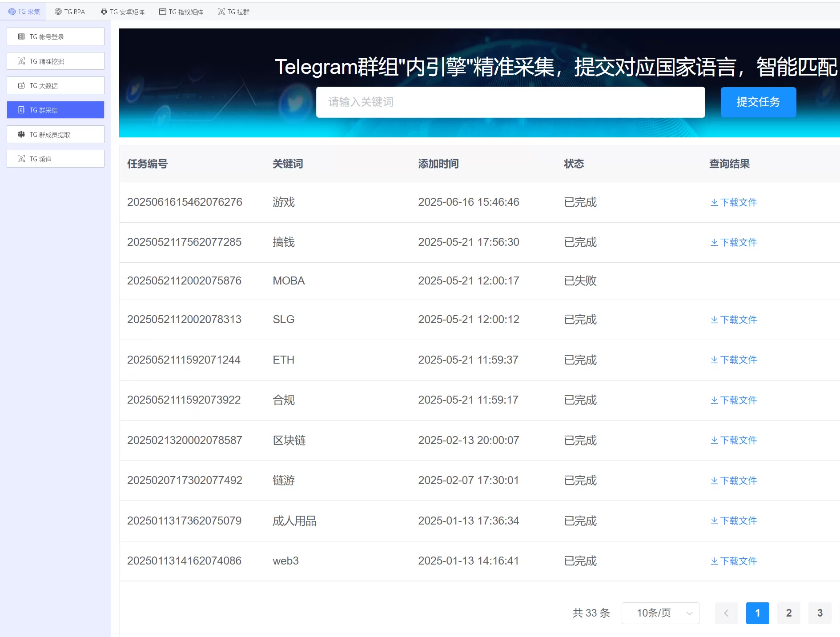Click the TG 大数据 chart icon
Image resolution: width=840 pixels, height=637 pixels.
(x=21, y=85)
